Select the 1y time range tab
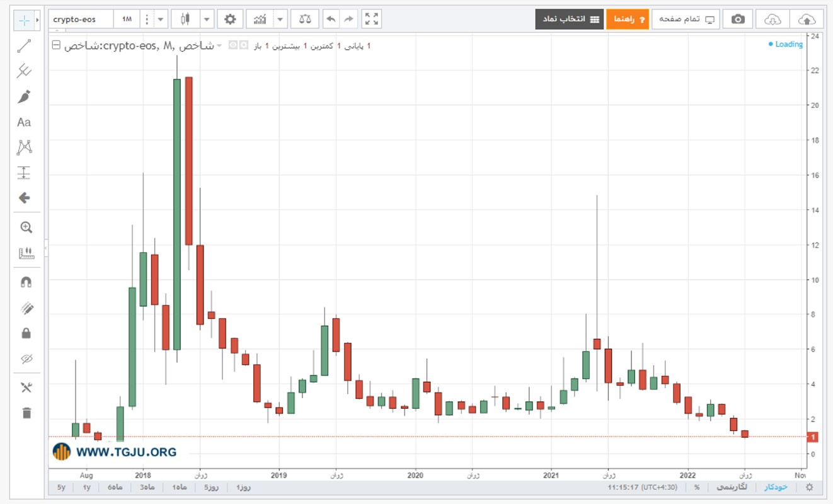The image size is (833, 504). 87,488
